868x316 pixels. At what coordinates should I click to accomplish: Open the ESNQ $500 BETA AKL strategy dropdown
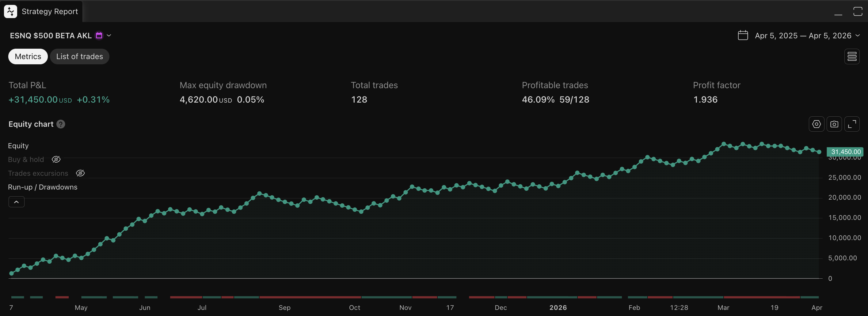pyautogui.click(x=109, y=35)
